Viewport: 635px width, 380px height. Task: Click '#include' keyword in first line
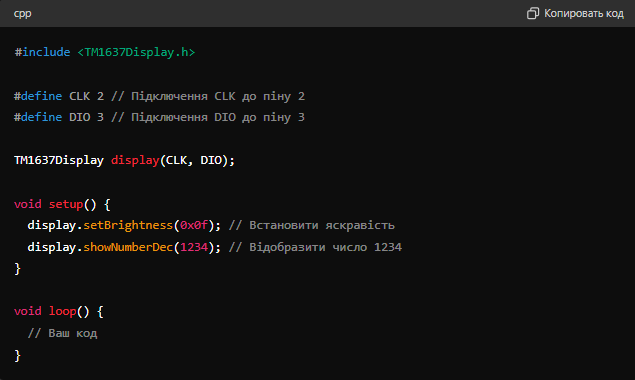click(42, 52)
